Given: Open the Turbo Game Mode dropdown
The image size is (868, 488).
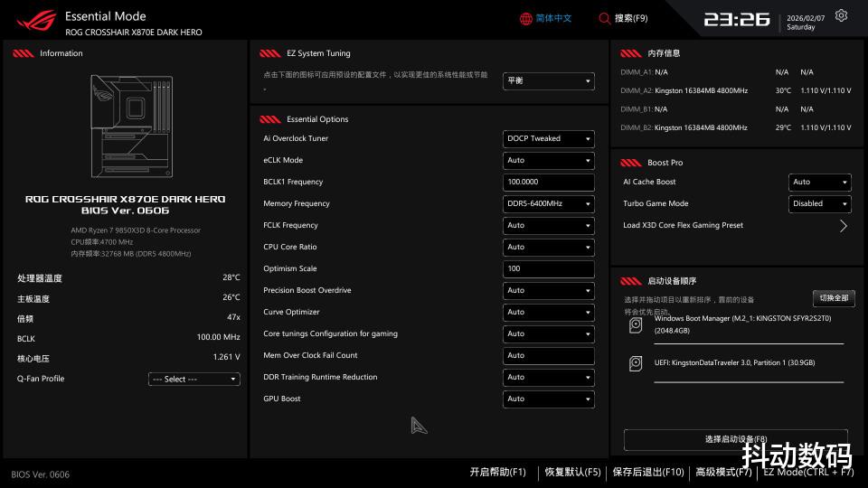Looking at the screenshot, I should pos(819,203).
